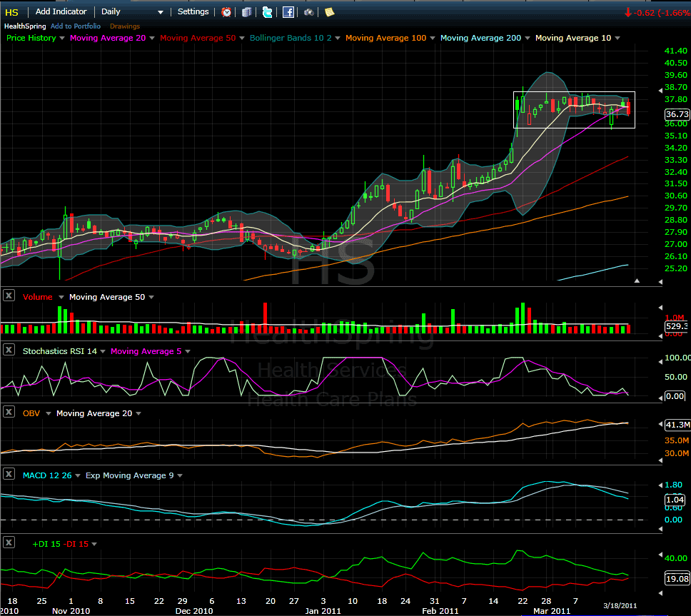Select the Stochastics RSI 14 label
The height and width of the screenshot is (616, 691).
pyautogui.click(x=59, y=351)
